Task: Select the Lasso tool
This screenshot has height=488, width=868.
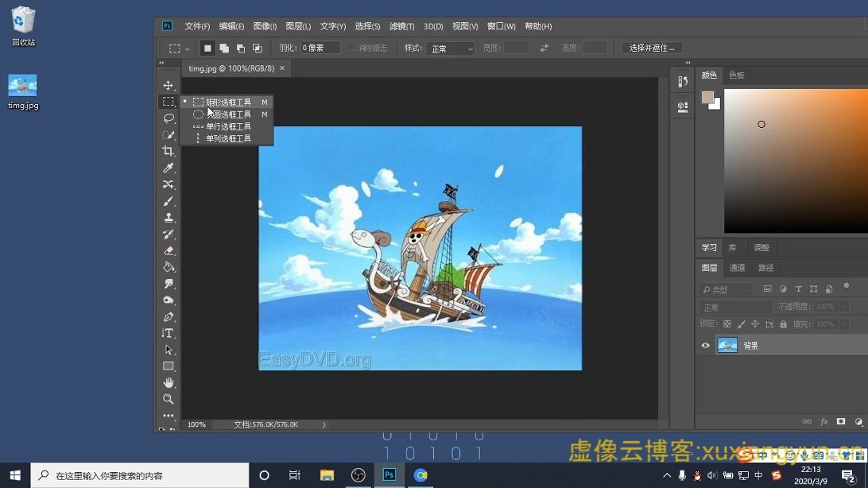Action: [x=168, y=118]
